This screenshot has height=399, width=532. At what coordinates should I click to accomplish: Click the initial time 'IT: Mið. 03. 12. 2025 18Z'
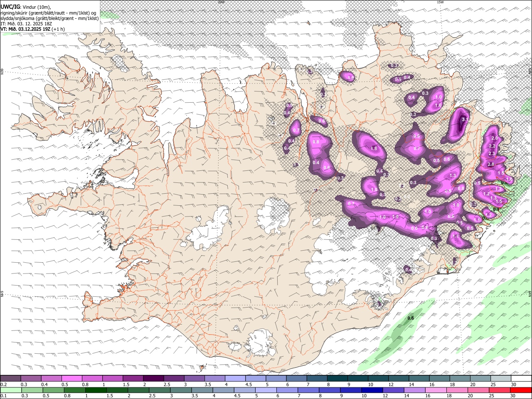pyautogui.click(x=26, y=24)
